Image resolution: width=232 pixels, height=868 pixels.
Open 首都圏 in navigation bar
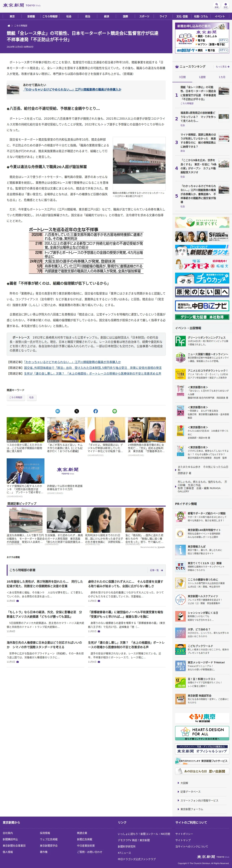[x=31, y=16]
